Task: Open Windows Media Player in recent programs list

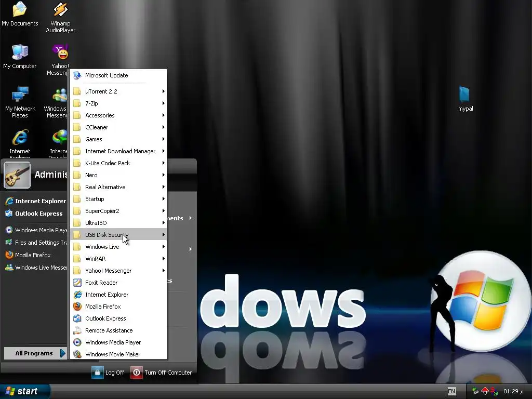Action: point(36,230)
